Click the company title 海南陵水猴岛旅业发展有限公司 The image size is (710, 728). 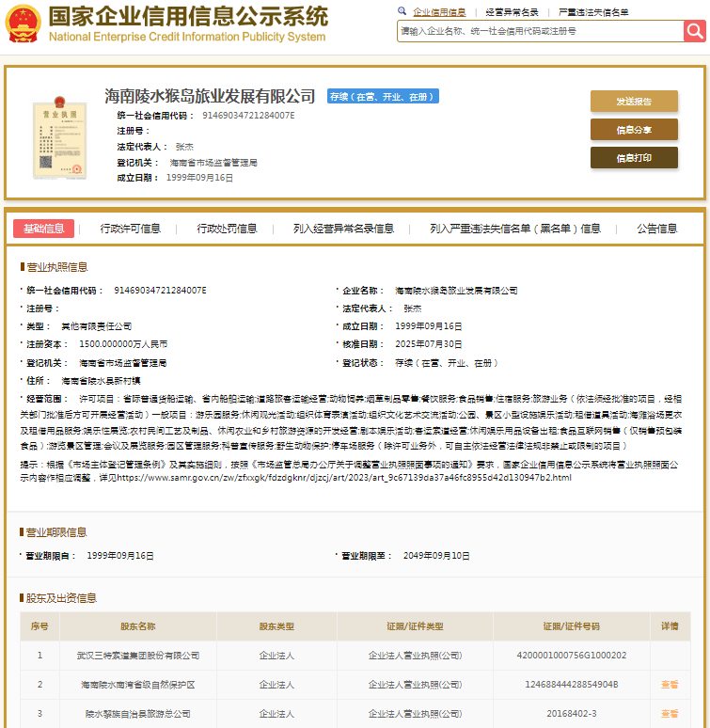210,96
